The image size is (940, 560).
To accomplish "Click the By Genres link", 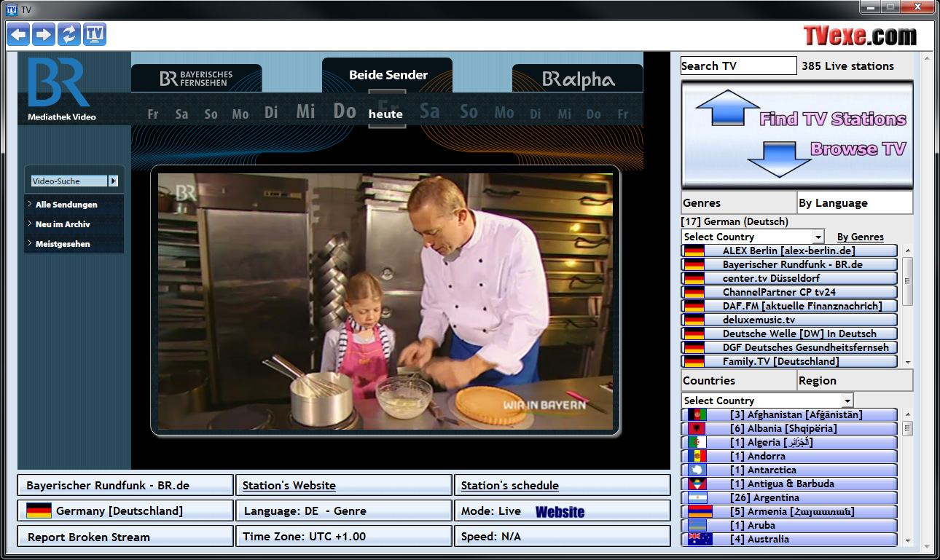I will point(860,237).
